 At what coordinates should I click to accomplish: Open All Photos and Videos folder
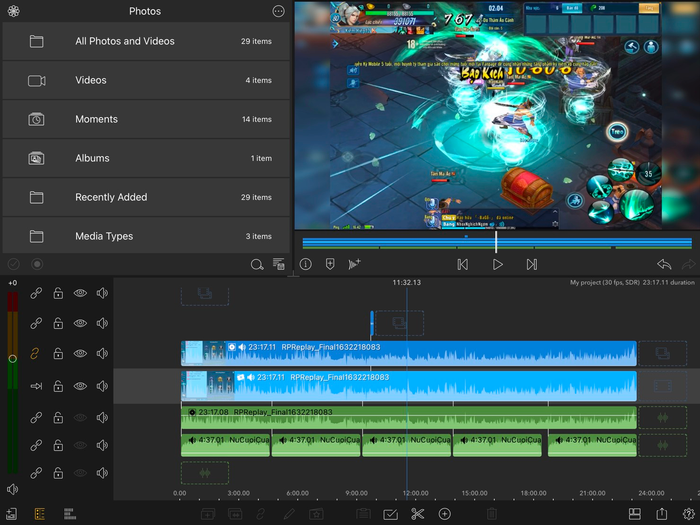146,41
